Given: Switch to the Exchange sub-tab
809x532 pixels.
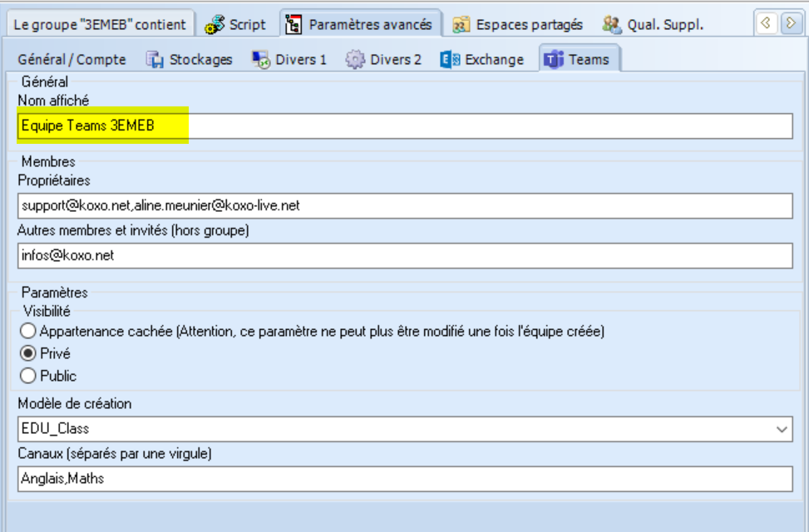Looking at the screenshot, I should [482, 60].
